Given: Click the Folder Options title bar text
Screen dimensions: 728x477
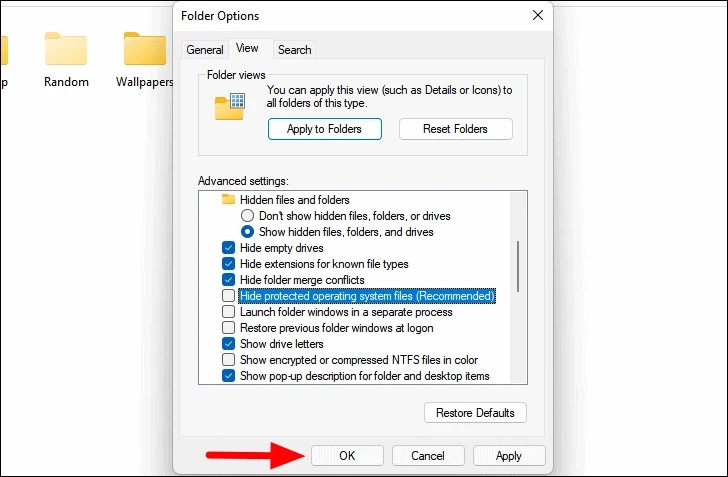Looking at the screenshot, I should point(220,16).
